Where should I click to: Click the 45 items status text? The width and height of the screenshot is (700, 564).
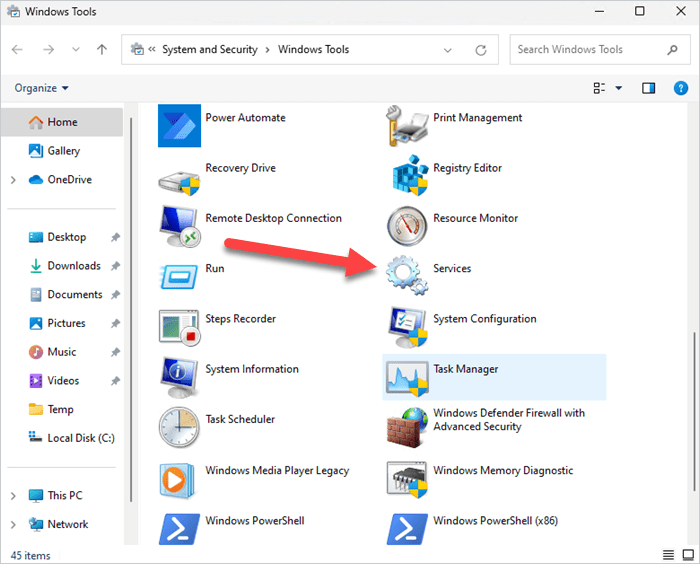coord(30,556)
